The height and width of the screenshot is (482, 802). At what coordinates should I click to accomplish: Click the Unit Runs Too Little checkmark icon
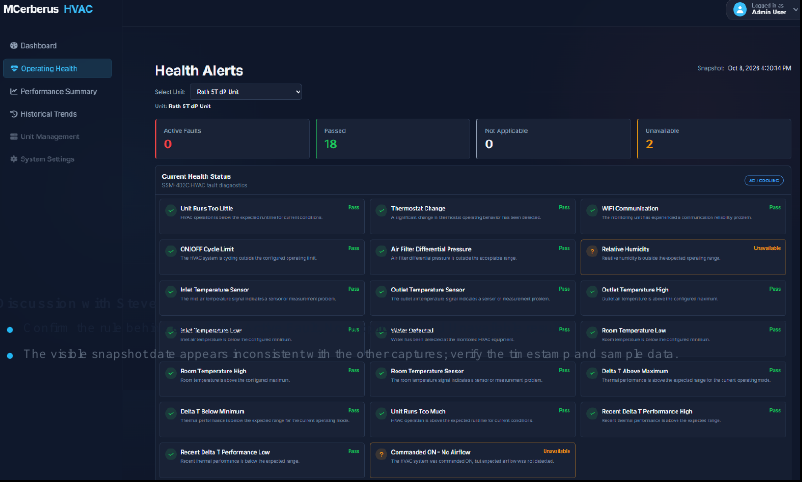tap(171, 210)
